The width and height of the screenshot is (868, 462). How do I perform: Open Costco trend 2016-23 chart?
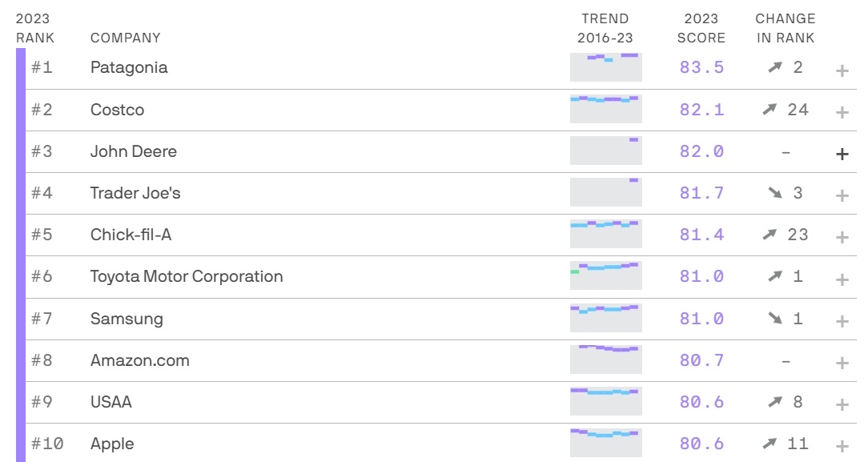click(x=606, y=109)
